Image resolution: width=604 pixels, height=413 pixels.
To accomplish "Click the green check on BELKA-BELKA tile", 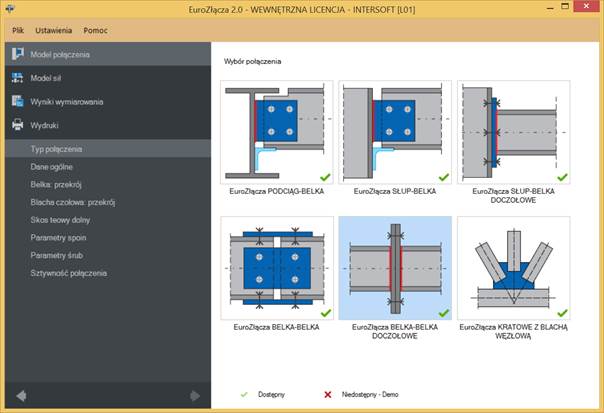I will pos(325,313).
